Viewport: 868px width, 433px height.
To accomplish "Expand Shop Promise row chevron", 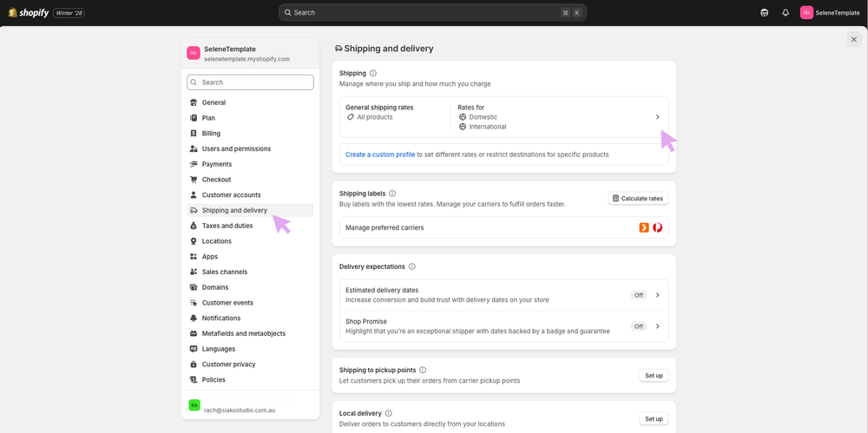I will coord(658,326).
